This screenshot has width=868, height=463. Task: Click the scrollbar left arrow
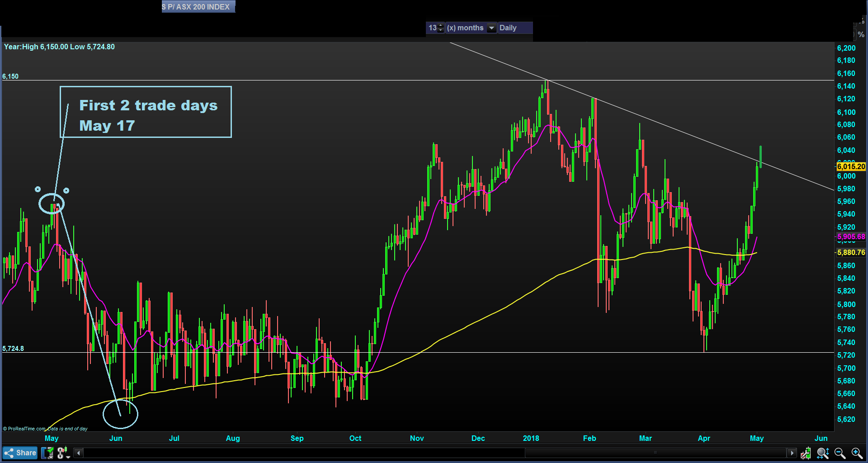click(78, 453)
